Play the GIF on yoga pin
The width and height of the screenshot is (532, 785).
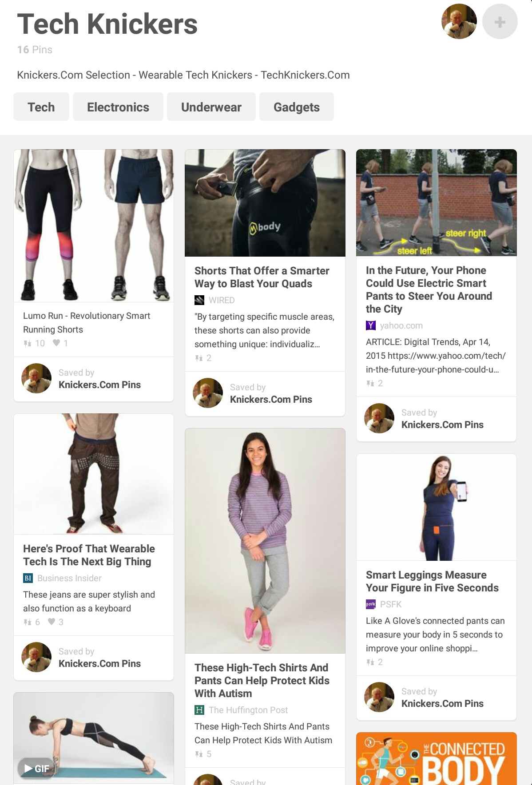[37, 768]
